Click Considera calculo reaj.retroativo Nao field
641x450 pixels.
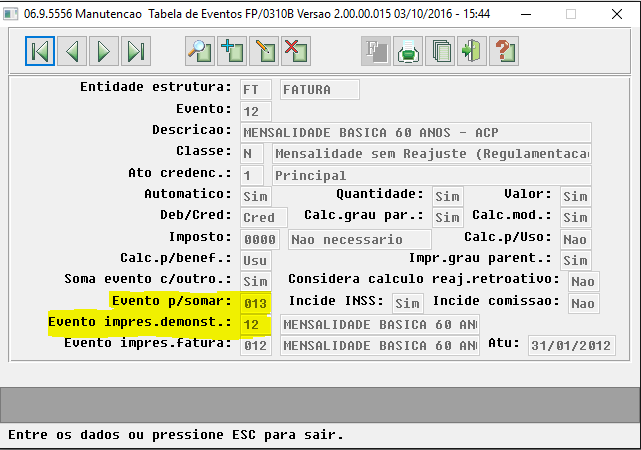[583, 282]
